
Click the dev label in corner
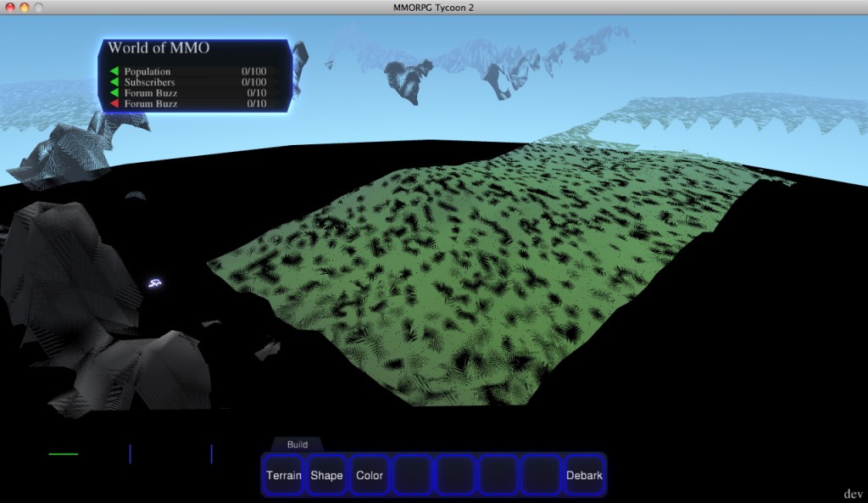click(853, 494)
